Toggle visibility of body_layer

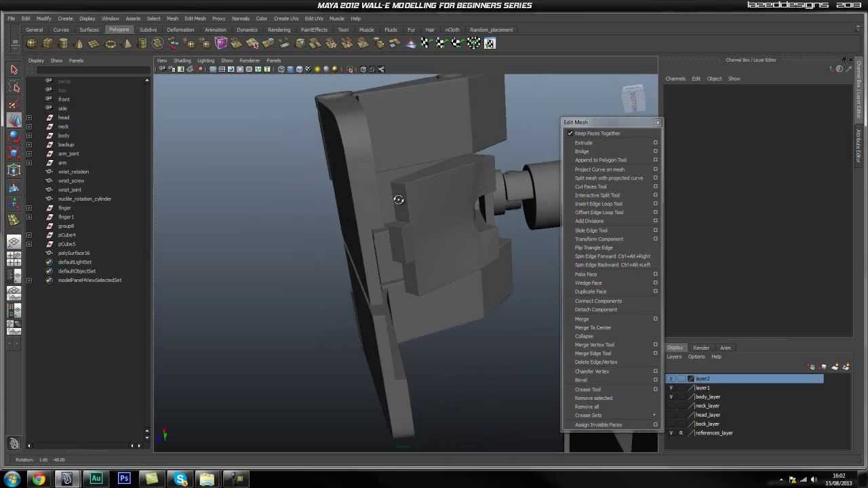[671, 396]
